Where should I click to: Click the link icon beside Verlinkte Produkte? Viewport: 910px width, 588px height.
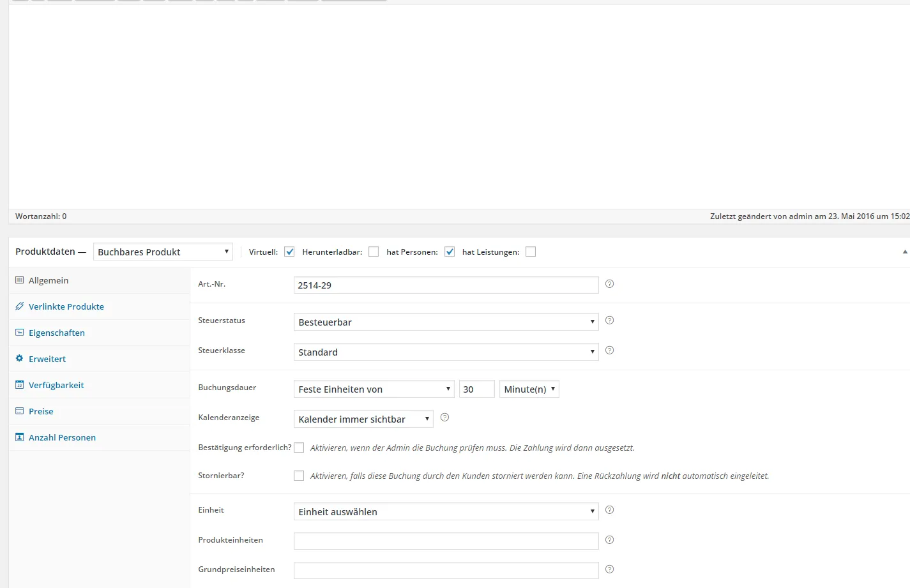pyautogui.click(x=19, y=306)
